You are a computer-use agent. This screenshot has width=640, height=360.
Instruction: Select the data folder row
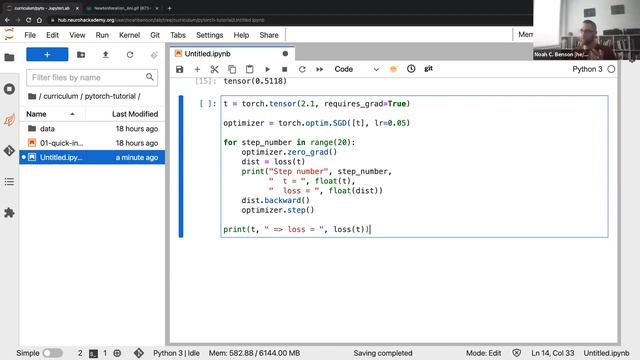(92, 129)
